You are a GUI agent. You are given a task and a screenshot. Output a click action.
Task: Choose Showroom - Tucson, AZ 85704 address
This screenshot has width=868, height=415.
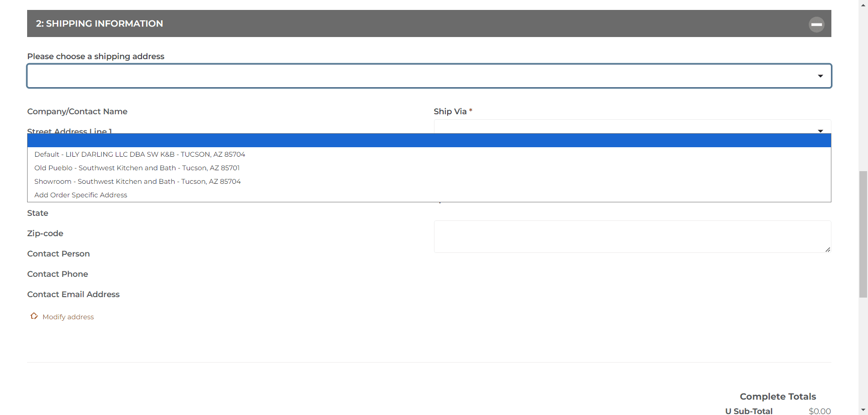429,182
